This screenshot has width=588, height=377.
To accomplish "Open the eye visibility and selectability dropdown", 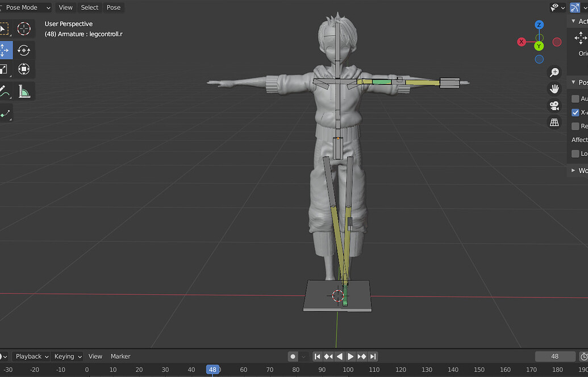I will pos(558,7).
